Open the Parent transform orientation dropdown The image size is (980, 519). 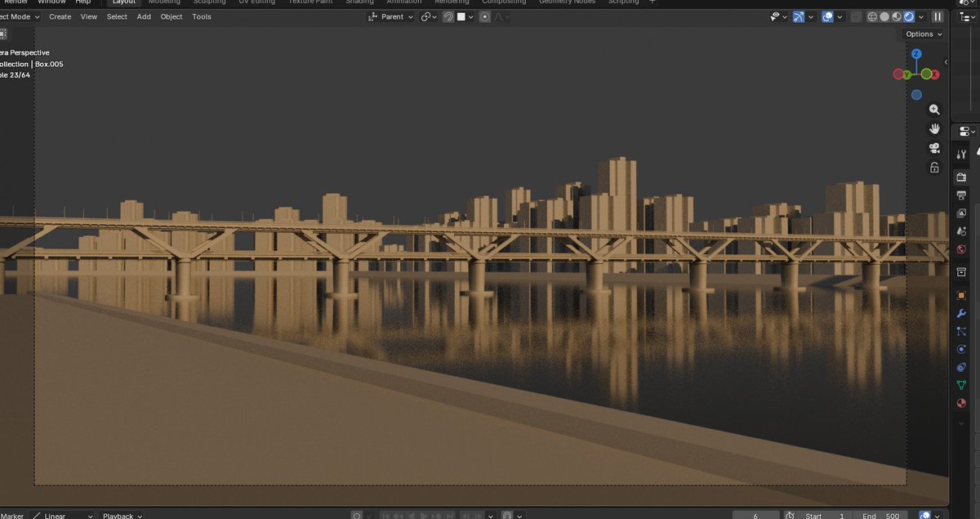390,16
